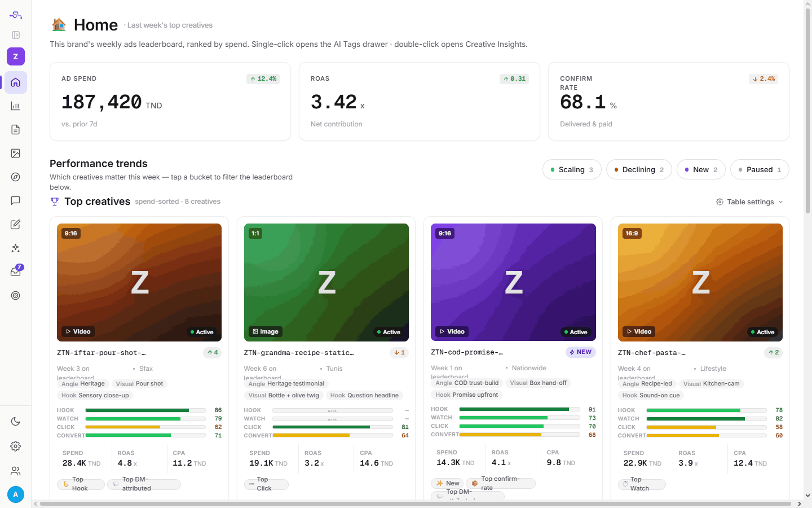Select the AD SPEND metric card

pos(170,101)
